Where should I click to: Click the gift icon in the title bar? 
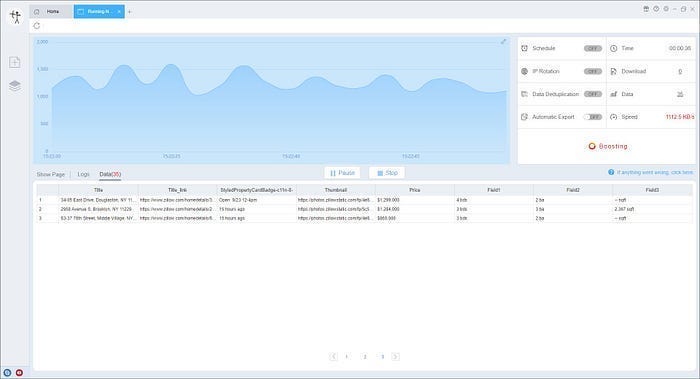click(646, 9)
